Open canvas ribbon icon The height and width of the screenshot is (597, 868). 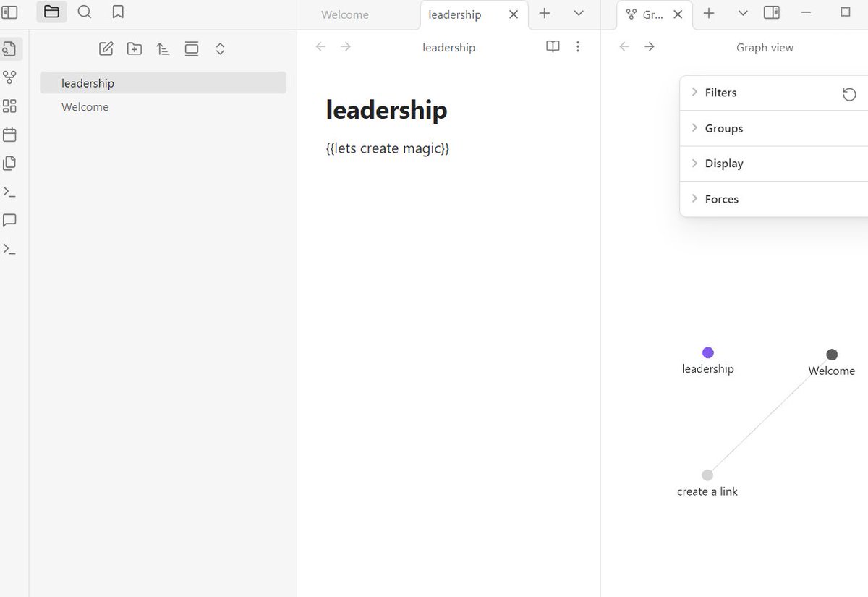click(x=9, y=106)
